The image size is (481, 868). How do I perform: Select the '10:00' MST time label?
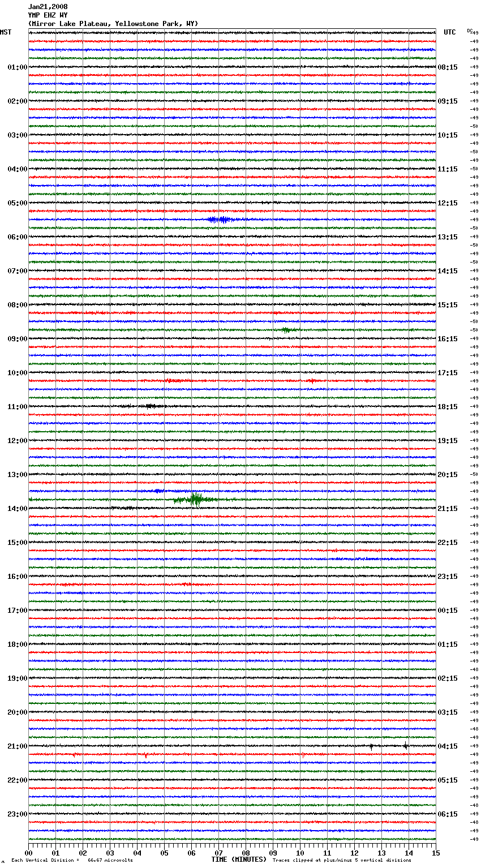pos(18,373)
